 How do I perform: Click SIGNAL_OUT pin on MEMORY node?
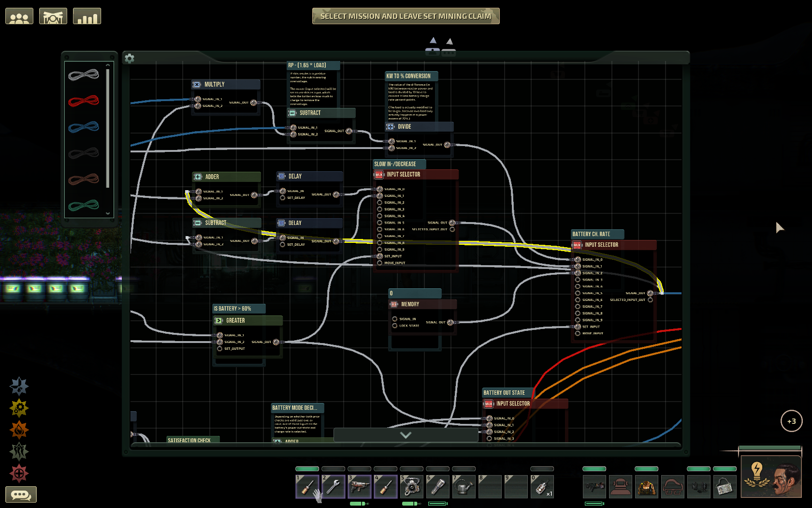pyautogui.click(x=450, y=322)
